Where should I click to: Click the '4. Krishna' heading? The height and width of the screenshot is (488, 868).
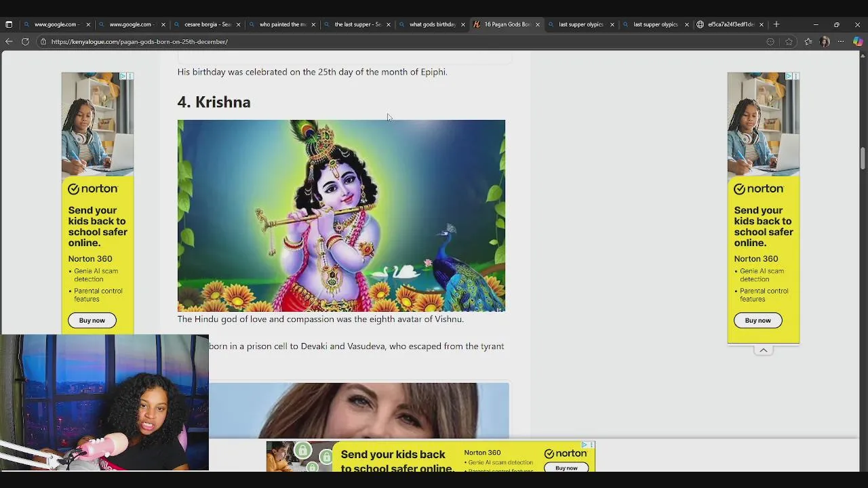point(214,102)
